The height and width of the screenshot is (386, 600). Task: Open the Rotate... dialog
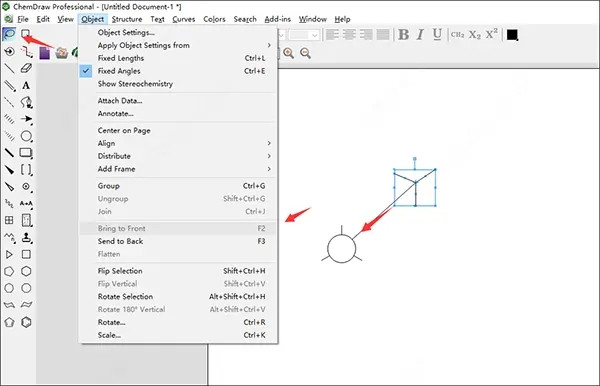[x=178, y=322]
